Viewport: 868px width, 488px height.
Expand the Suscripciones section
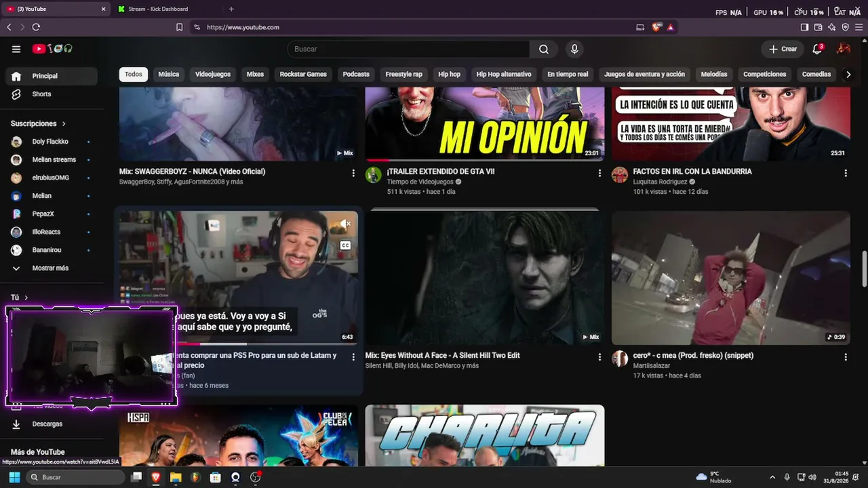tap(39, 124)
